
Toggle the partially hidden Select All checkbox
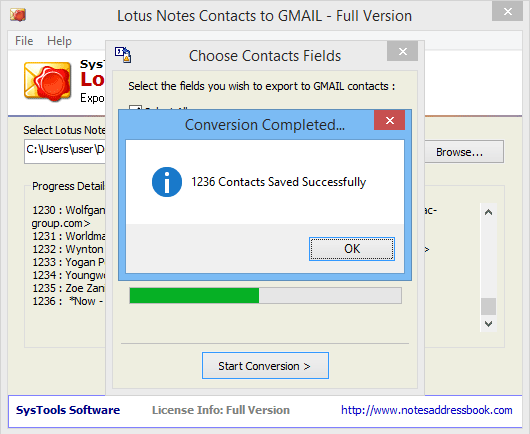tap(135, 107)
